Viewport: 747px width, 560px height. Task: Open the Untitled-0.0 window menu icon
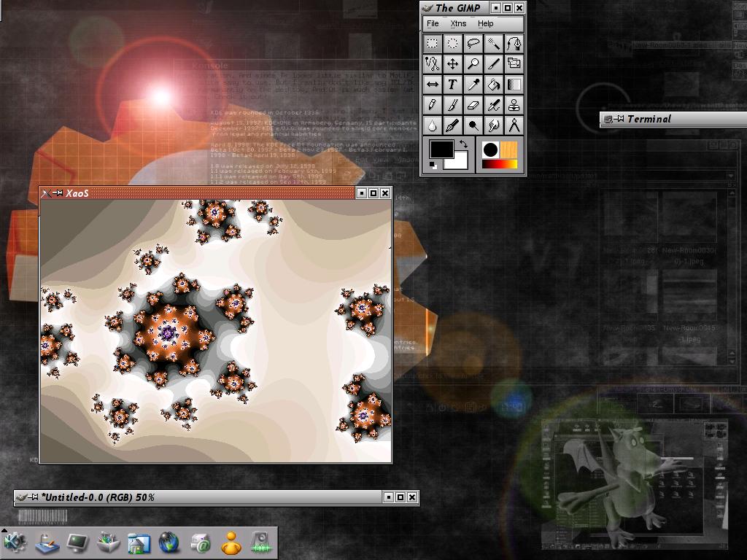[21, 497]
